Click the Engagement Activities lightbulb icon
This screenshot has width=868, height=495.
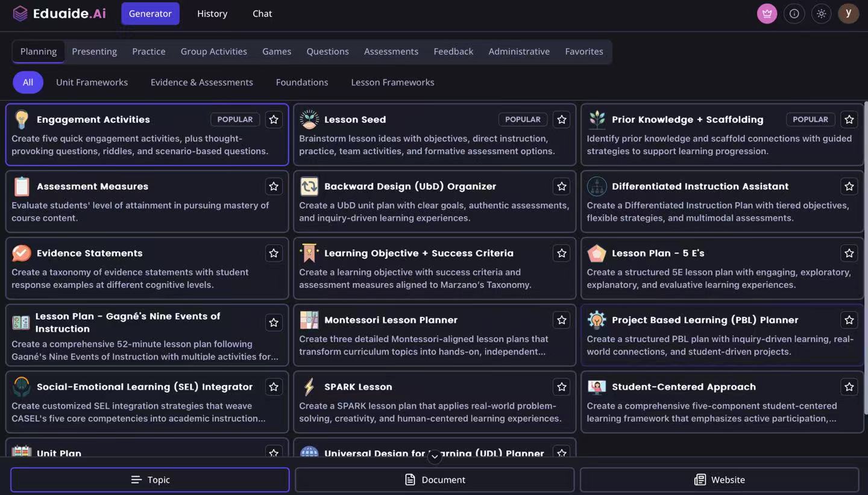click(22, 119)
